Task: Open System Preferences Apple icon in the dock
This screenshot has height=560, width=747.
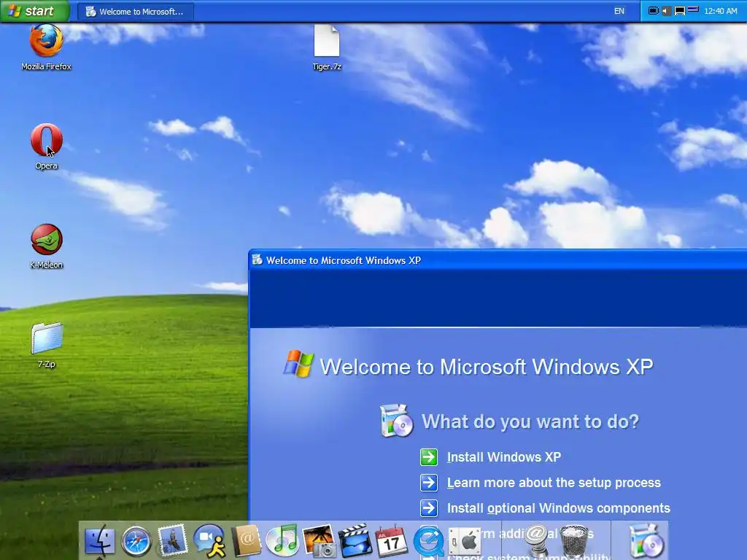Action: point(465,542)
